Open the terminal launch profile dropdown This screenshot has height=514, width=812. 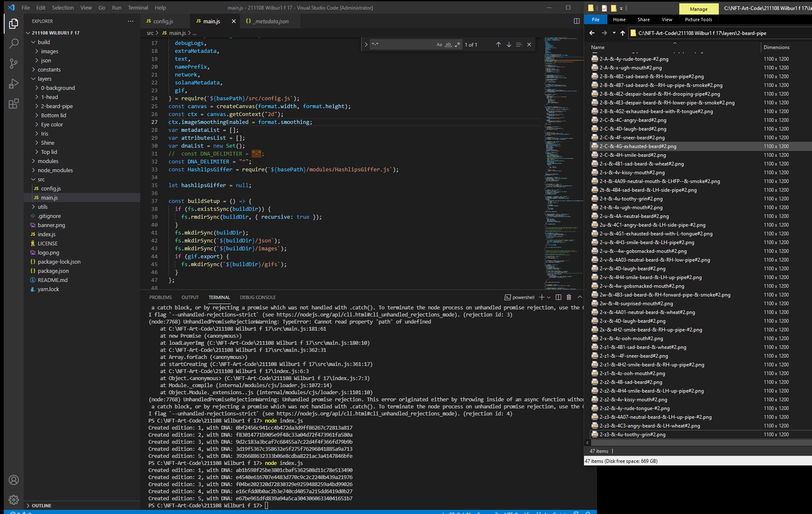pyautogui.click(x=549, y=297)
